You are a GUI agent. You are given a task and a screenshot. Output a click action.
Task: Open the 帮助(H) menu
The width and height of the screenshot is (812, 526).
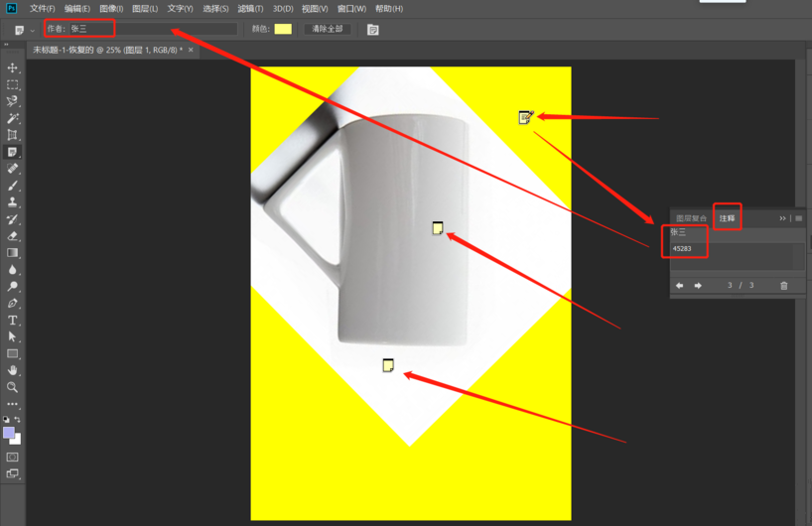(389, 9)
